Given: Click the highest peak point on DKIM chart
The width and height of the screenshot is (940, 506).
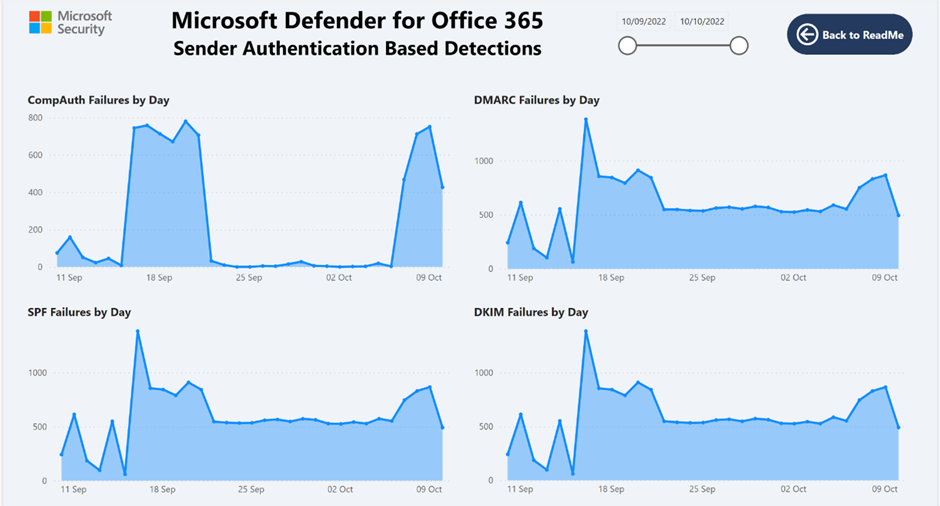Looking at the screenshot, I should (x=586, y=331).
